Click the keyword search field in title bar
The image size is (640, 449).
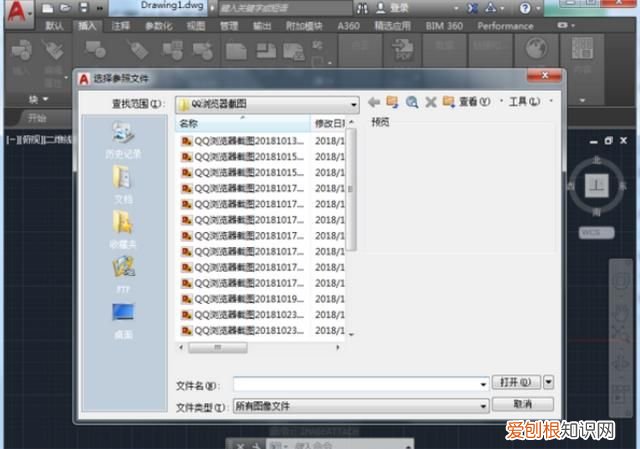(x=286, y=8)
